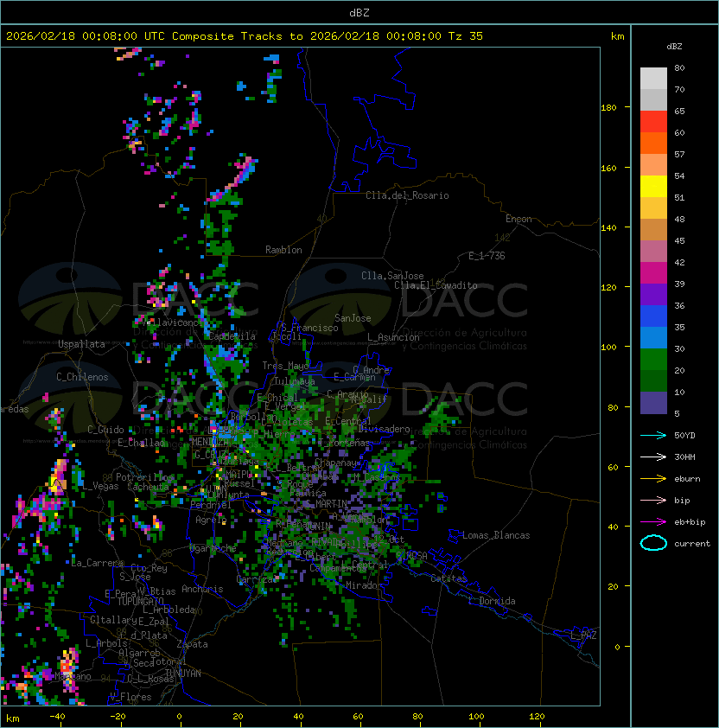
Task: Click the C_Guido label
Action: pyautogui.click(x=105, y=430)
